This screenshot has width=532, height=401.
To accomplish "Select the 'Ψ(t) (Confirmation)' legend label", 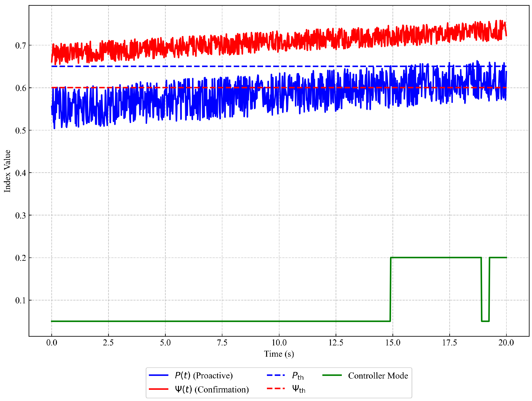I will pos(212,389).
